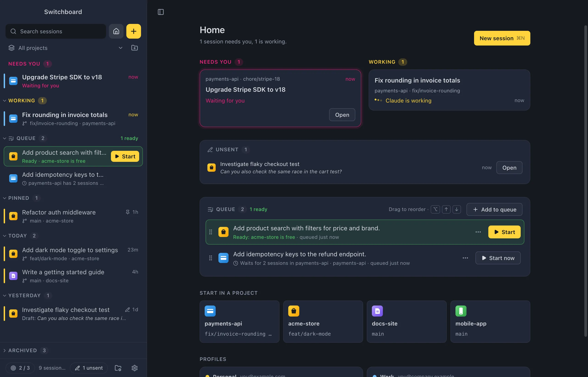Select Write a getting started guide session
This screenshot has width=588, height=377.
tap(73, 276)
